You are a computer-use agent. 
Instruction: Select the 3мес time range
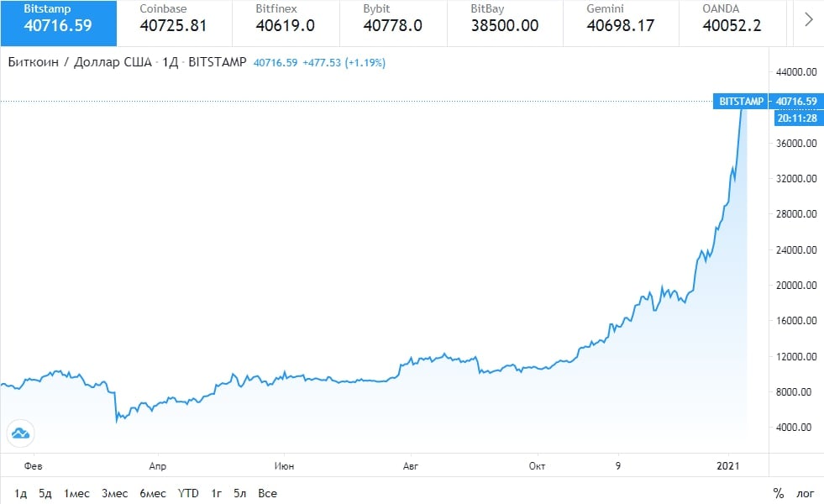(115, 493)
